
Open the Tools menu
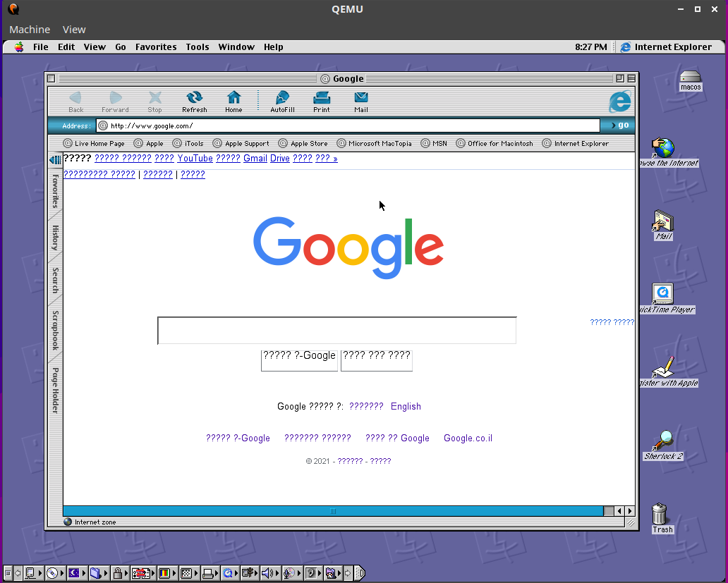coord(198,47)
